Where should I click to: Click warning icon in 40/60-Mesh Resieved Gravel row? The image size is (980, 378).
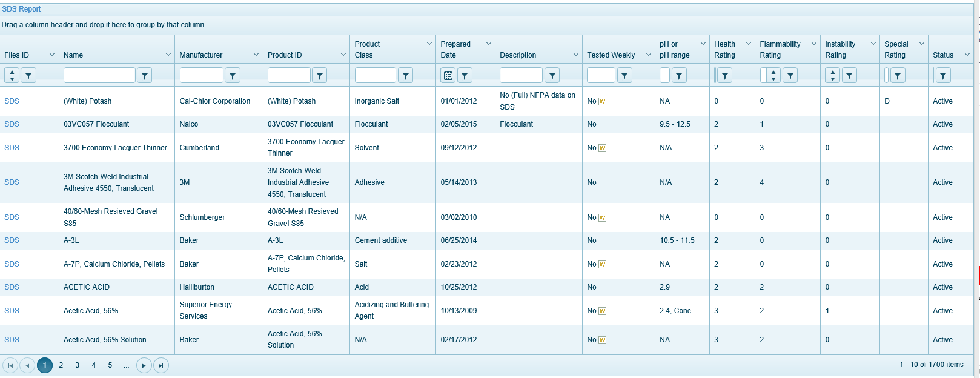pyautogui.click(x=602, y=217)
